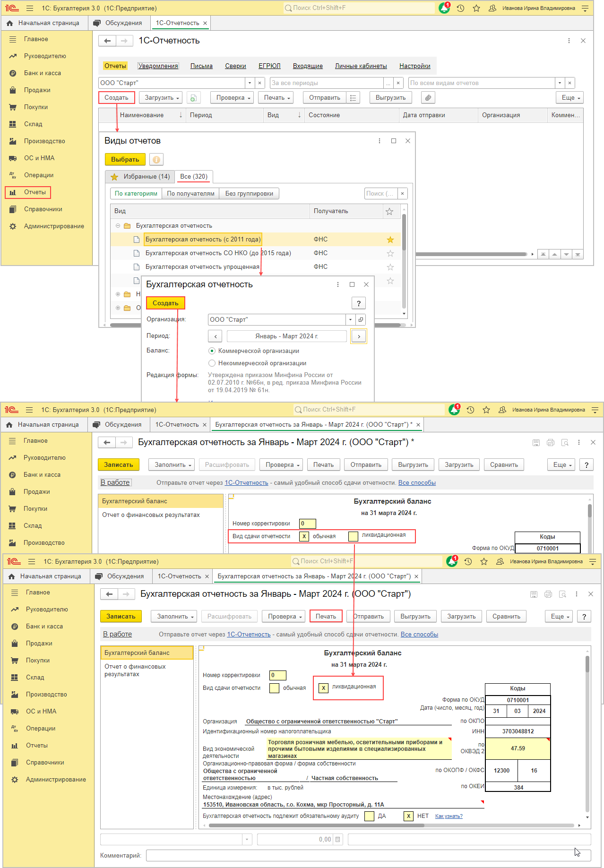
Task: Expand the ООО "Старт" organization filter dropdown in topmost window
Action: [x=250, y=83]
